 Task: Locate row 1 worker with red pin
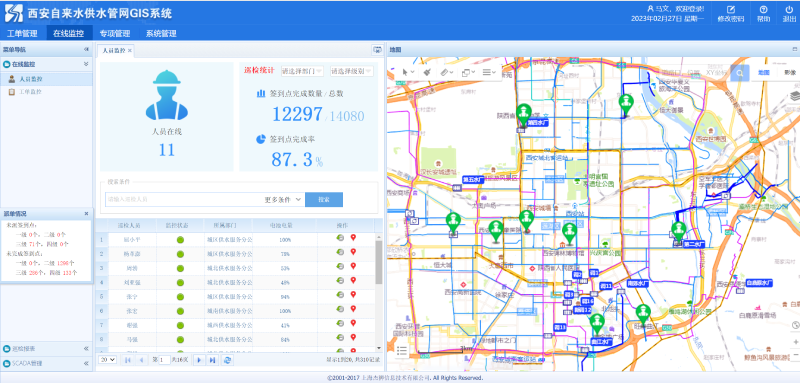[353, 238]
